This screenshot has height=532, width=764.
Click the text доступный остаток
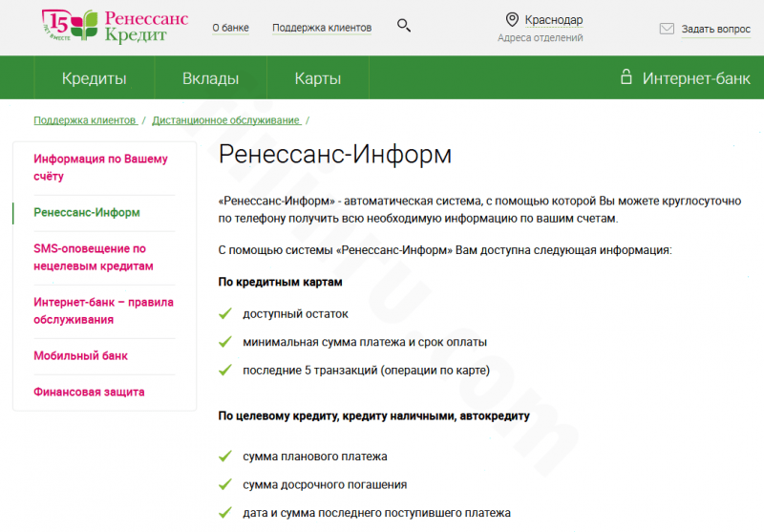(295, 313)
